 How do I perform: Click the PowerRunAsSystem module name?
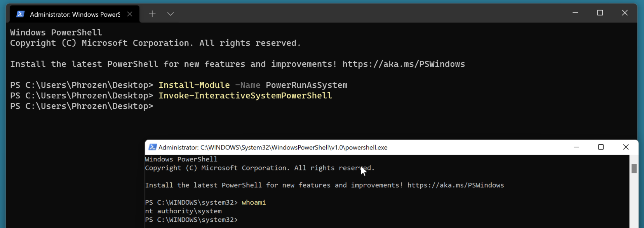point(307,85)
